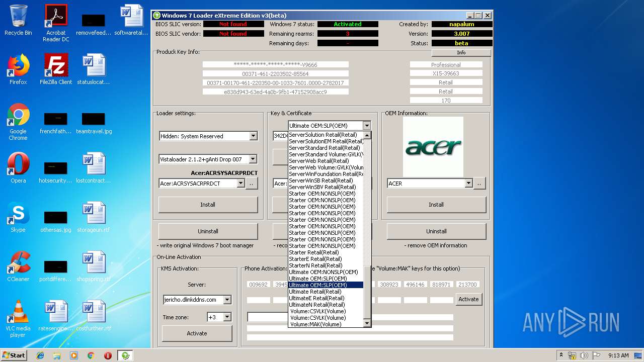Open hotsecurity file on desktop
The height and width of the screenshot is (362, 644).
(x=56, y=171)
